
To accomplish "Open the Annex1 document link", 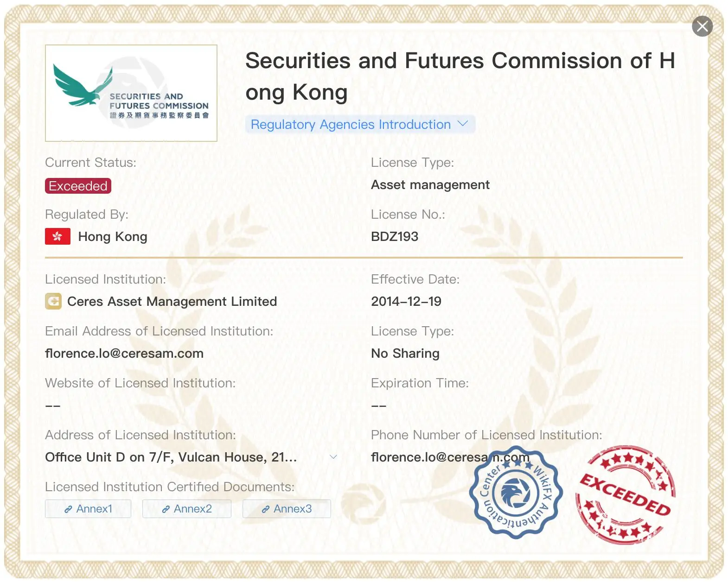I will pyautogui.click(x=88, y=509).
